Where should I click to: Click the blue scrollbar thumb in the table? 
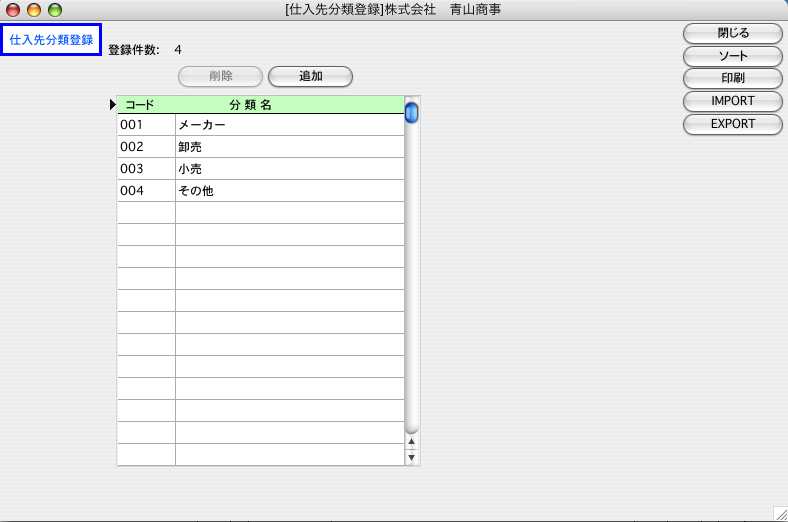tap(411, 112)
